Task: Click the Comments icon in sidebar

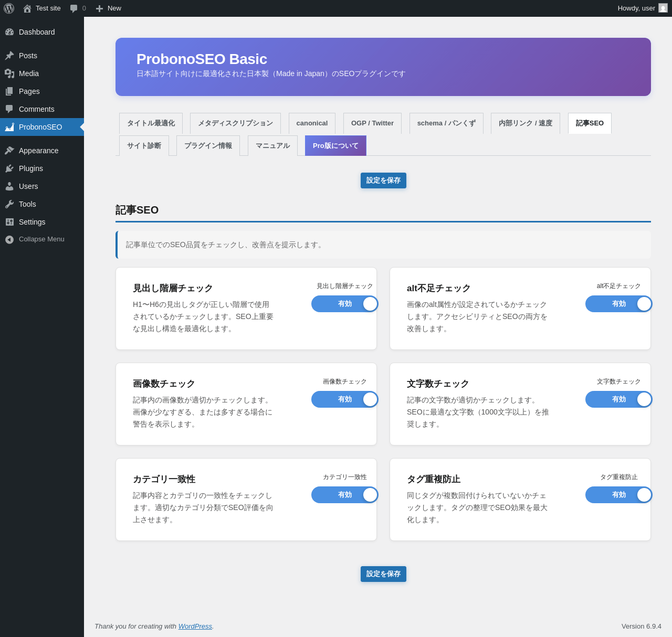Action: (x=9, y=109)
